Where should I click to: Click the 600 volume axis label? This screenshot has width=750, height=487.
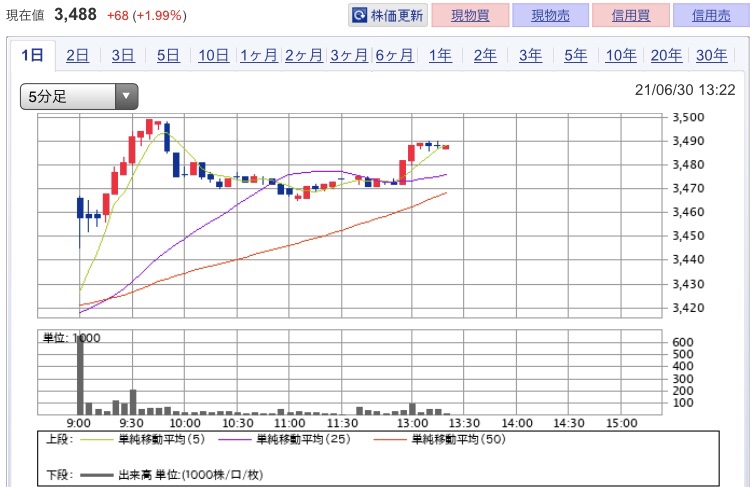point(683,342)
